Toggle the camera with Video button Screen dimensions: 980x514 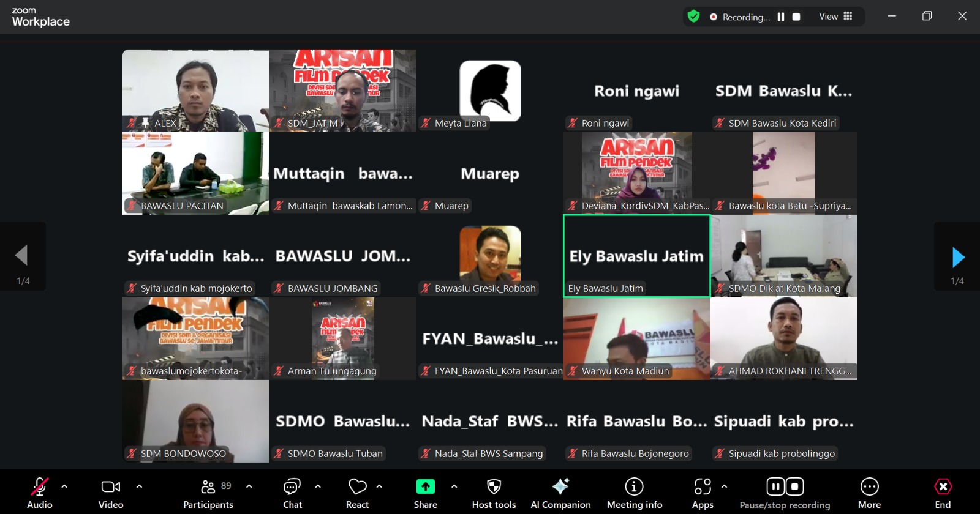(111, 492)
